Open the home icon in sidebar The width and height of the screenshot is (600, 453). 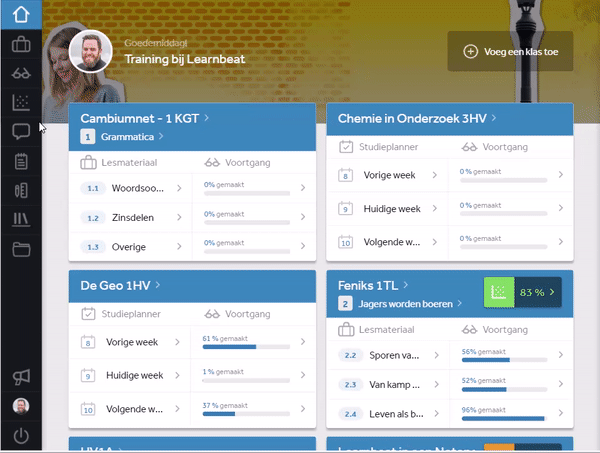pyautogui.click(x=21, y=15)
